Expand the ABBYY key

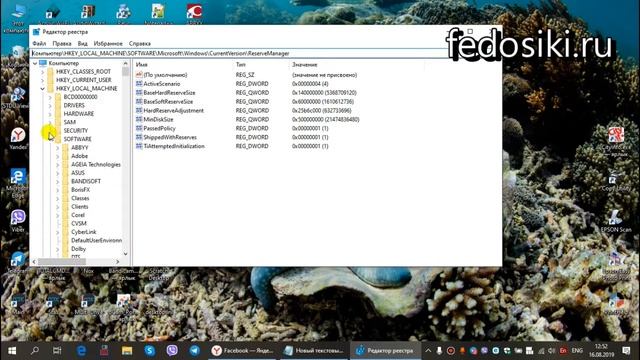click(58, 148)
